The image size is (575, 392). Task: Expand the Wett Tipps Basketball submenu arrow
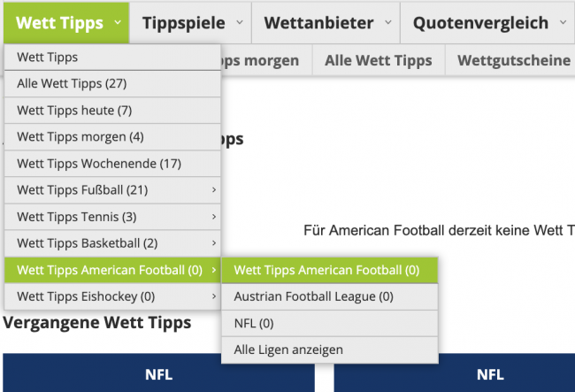pyautogui.click(x=213, y=243)
